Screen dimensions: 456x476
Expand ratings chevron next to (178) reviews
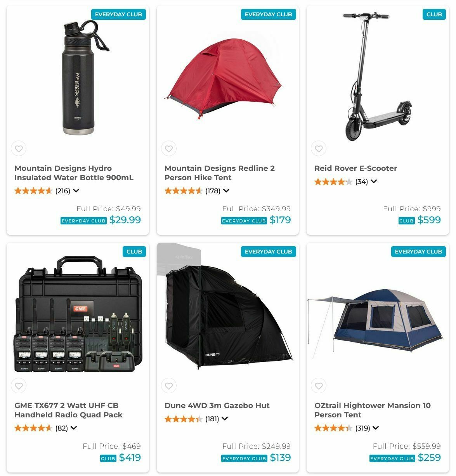pyautogui.click(x=226, y=191)
